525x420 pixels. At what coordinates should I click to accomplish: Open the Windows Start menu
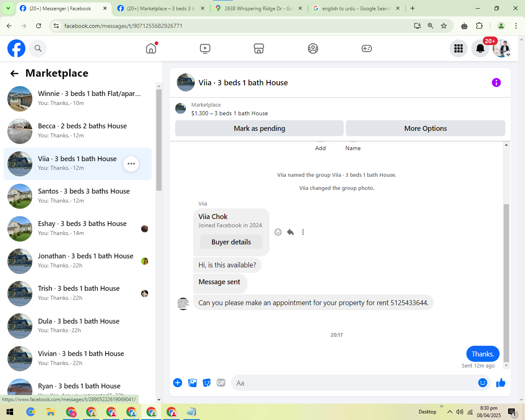[x=10, y=412]
